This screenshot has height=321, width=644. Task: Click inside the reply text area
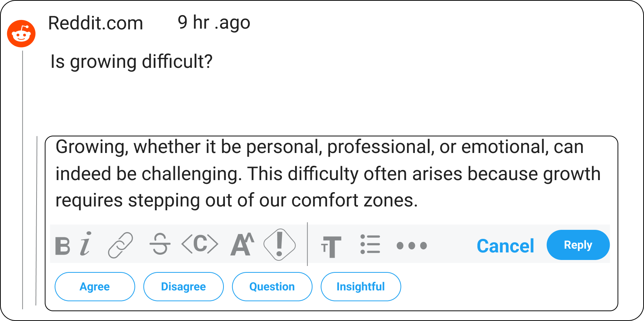[x=328, y=174]
